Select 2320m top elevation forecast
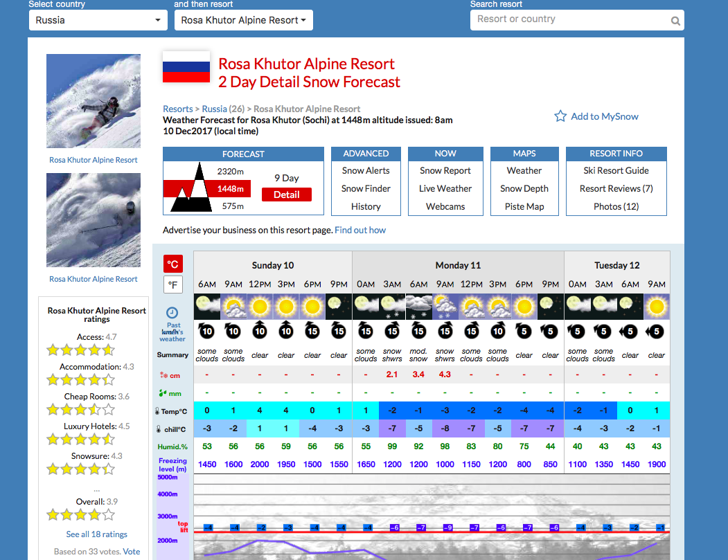The image size is (728, 560). point(230,171)
